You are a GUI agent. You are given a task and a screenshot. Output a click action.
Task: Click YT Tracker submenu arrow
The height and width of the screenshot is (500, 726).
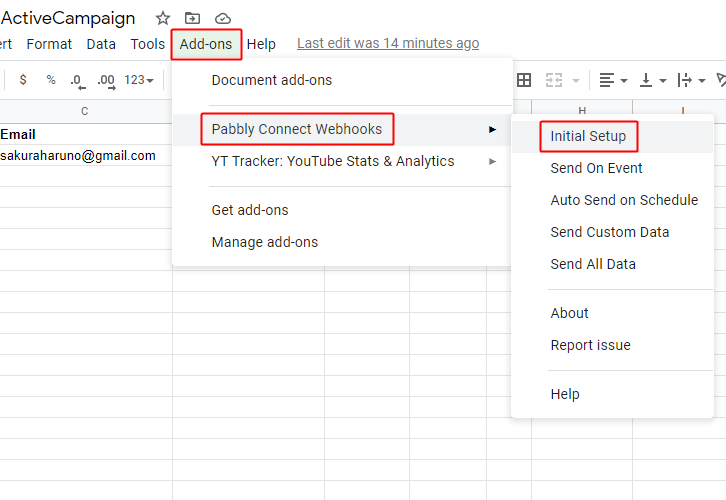click(492, 161)
